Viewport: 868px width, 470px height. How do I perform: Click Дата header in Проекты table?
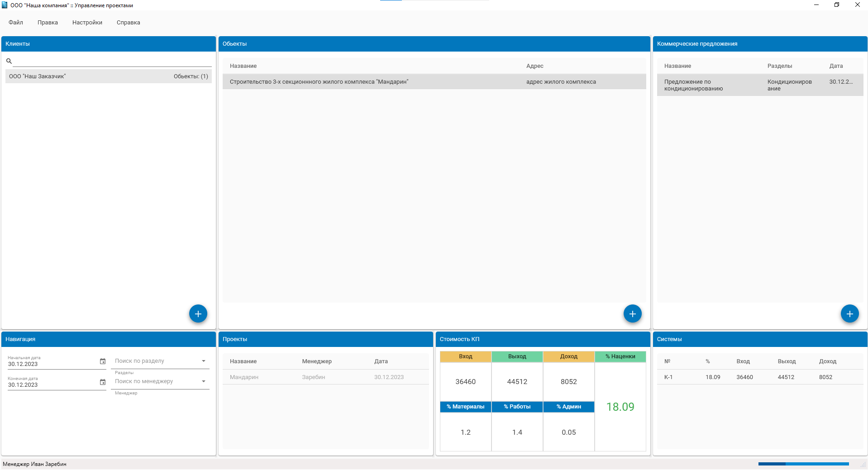click(381, 361)
